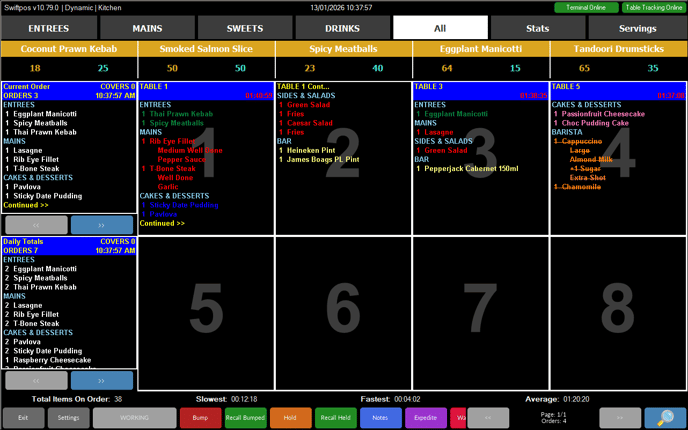Open Notes from the bottom toolbar
688x430 pixels.
click(380, 417)
